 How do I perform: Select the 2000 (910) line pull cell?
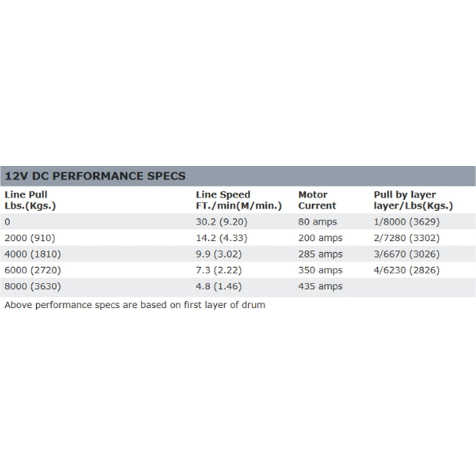[x=31, y=238]
